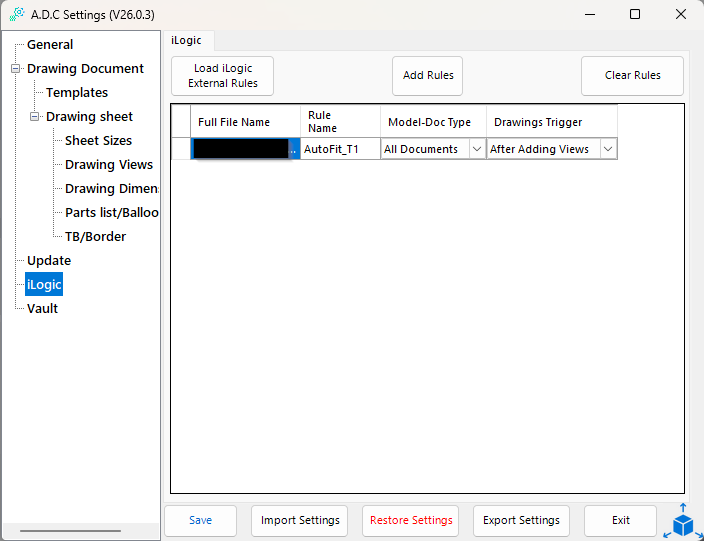Click the AutoFit_T1 rule name cell

[x=340, y=149]
